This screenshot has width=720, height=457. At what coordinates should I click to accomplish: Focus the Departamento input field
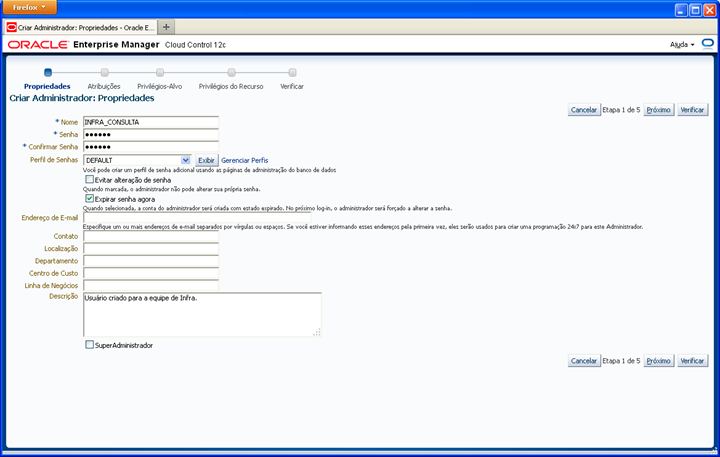coord(151,261)
